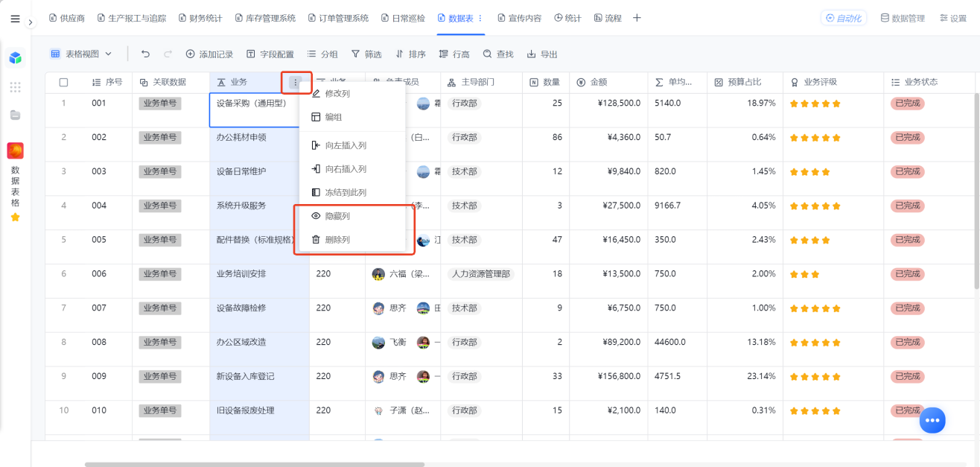
Task: Choose 向左插入列 menu item
Action: pyautogui.click(x=354, y=145)
